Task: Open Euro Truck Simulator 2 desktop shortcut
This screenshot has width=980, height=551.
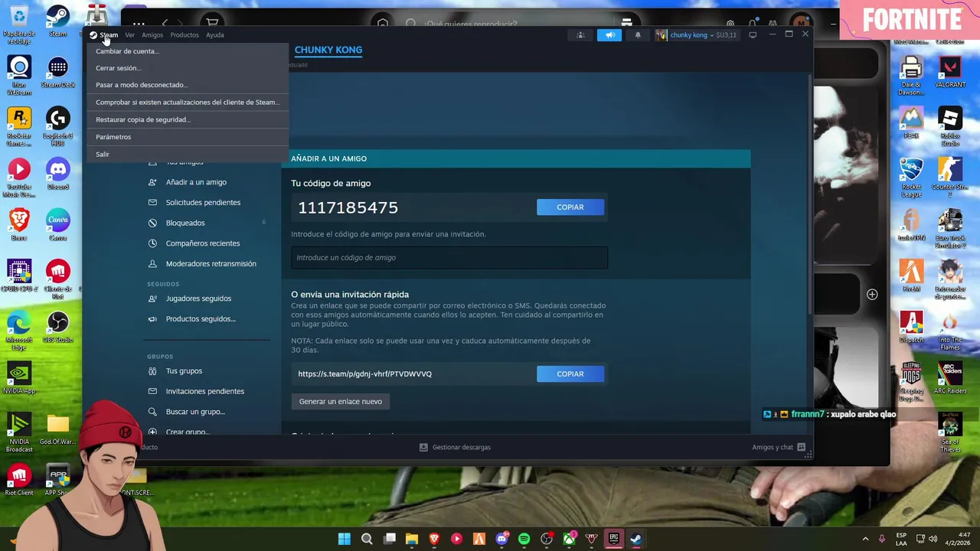Action: (950, 228)
